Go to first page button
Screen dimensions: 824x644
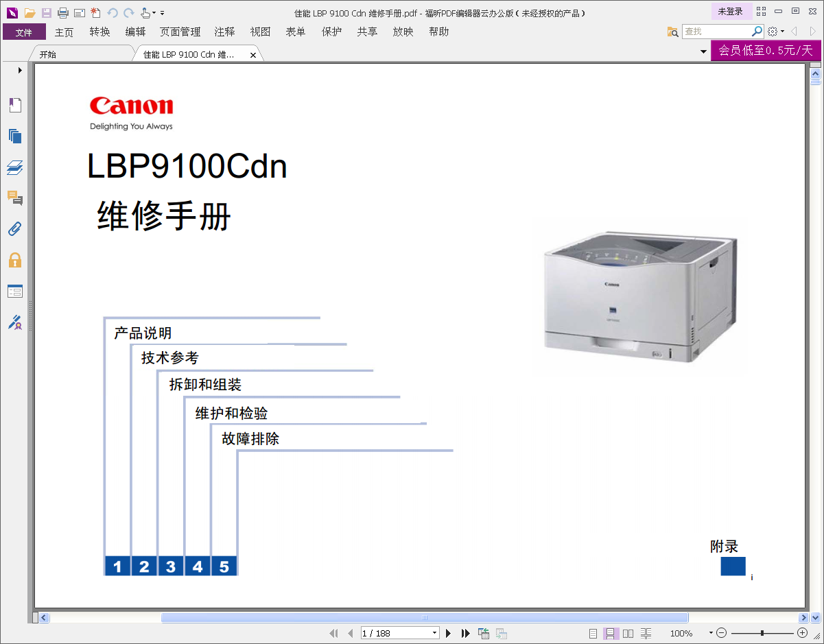point(334,633)
